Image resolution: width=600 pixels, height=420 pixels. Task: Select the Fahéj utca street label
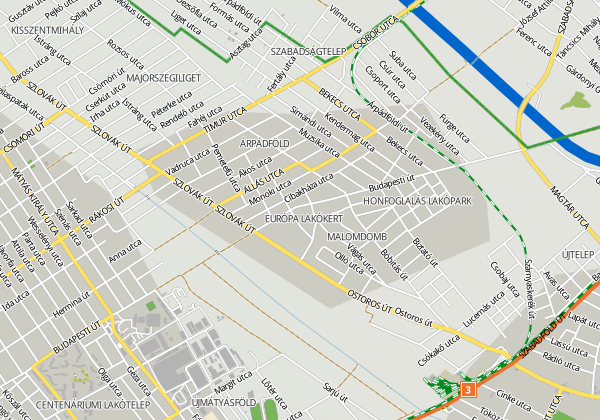205,117
